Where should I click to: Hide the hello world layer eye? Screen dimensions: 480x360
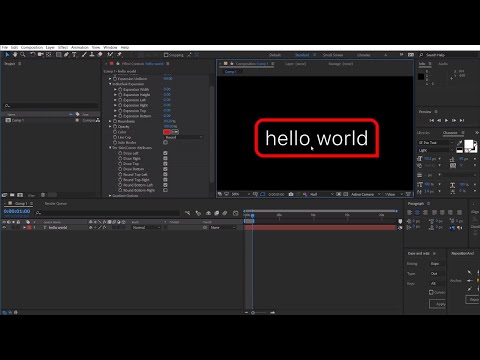(4, 228)
